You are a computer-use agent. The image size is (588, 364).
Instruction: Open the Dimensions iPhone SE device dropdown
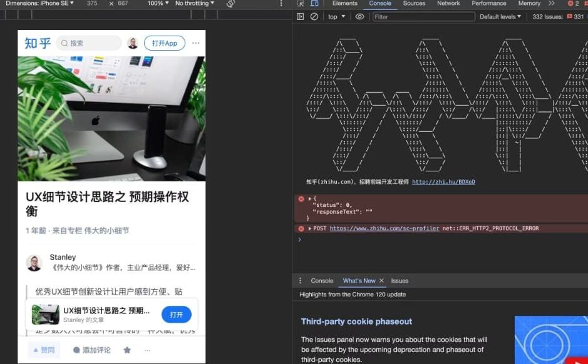(x=39, y=3)
